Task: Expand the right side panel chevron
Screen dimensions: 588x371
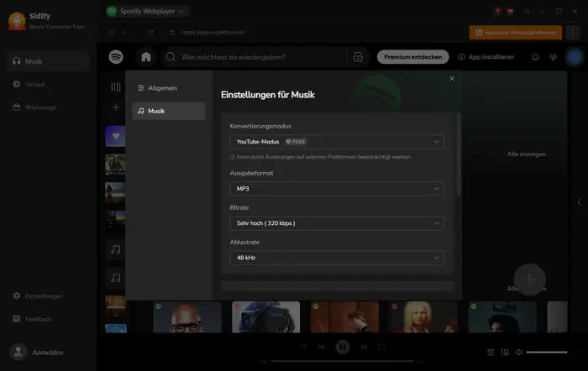Action: coord(579,202)
